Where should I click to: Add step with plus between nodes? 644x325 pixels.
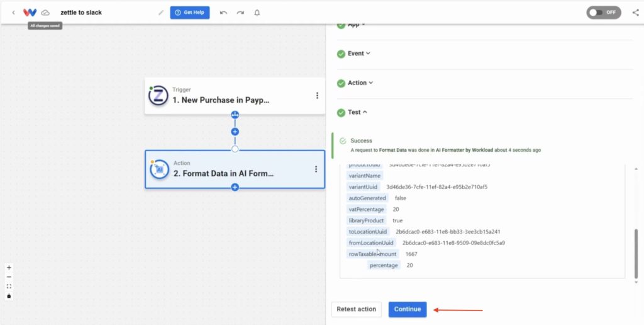tap(235, 132)
